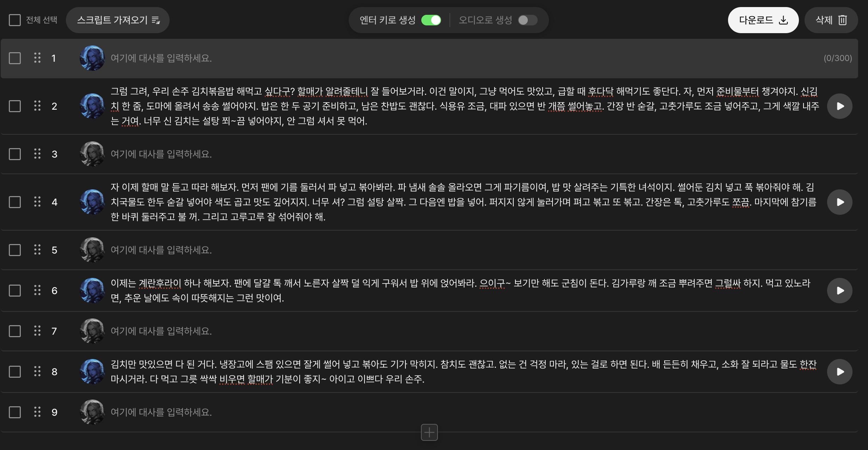Check the checkbox for row 8

pyautogui.click(x=15, y=372)
